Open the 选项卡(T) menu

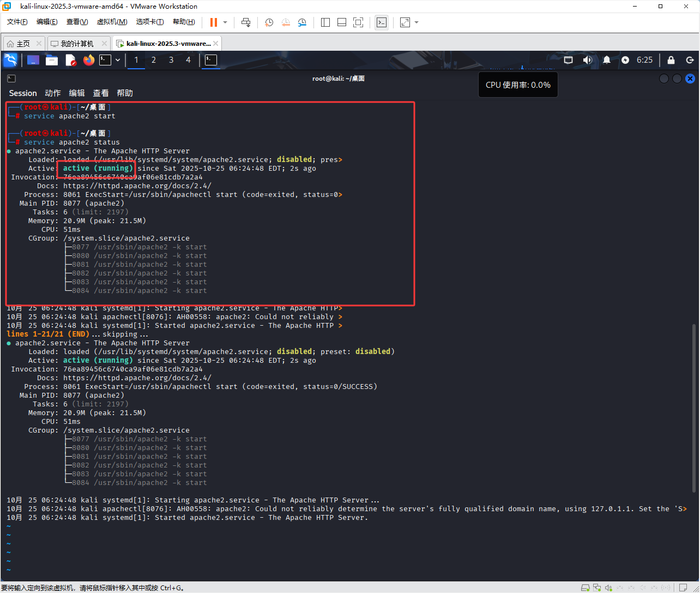point(150,22)
